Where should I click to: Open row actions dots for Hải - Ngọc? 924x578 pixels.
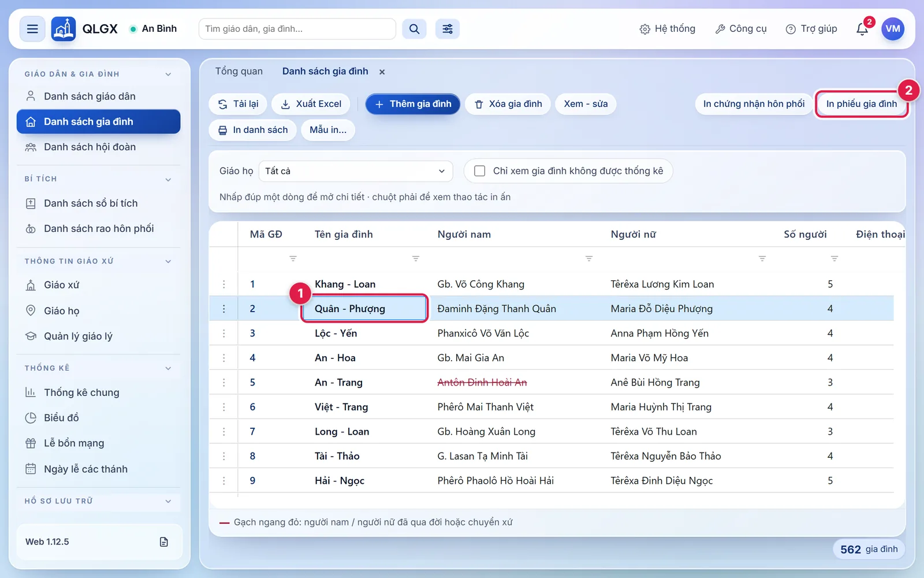[224, 480]
